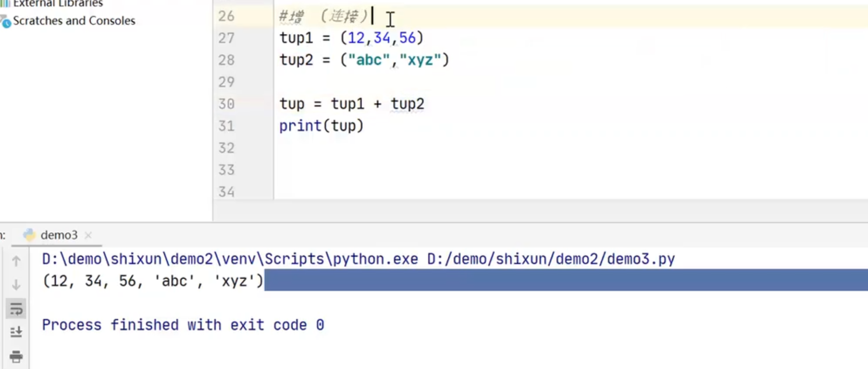Click the Process finished exit code text

coord(183,325)
